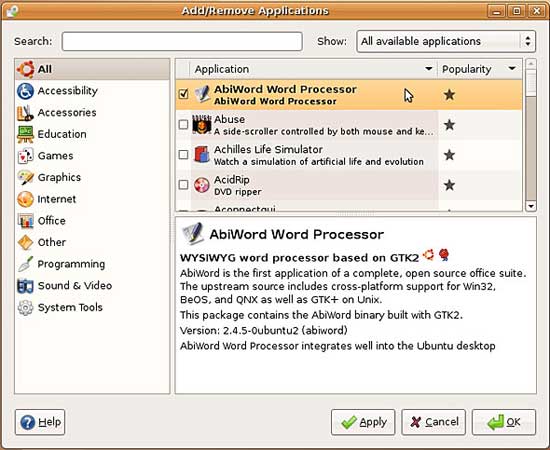550x450 pixels.
Task: Click the popularity star for Achilles Life Simulator
Action: click(x=449, y=155)
